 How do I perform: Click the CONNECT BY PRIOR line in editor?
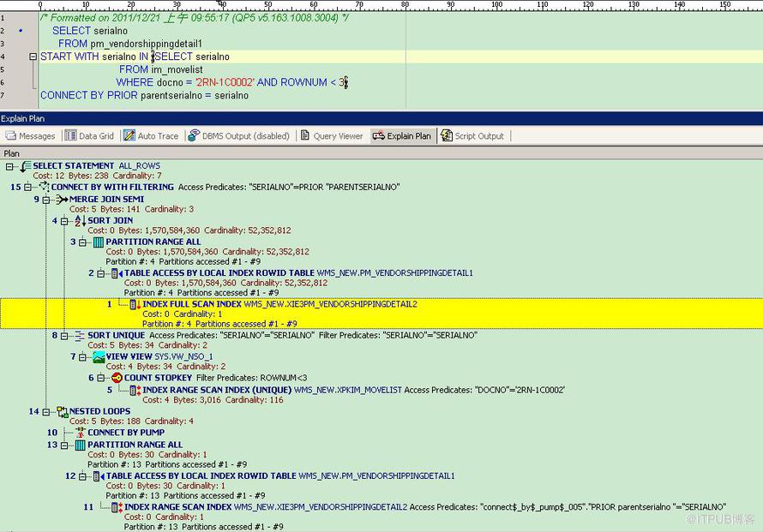pos(144,95)
